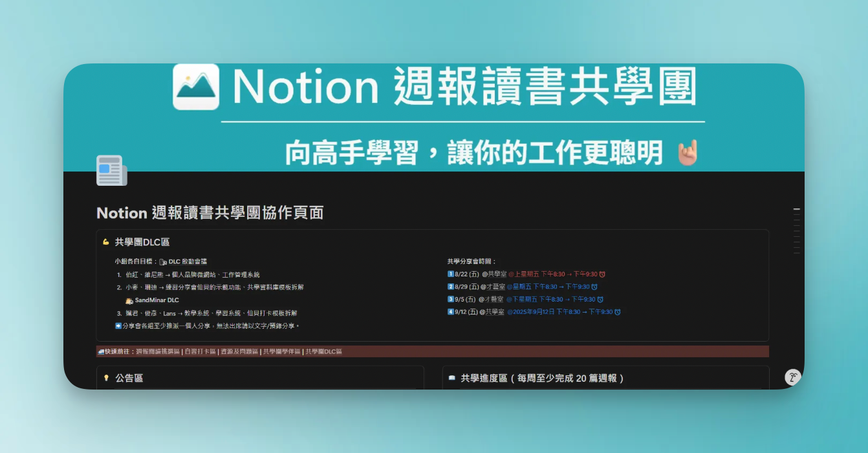Image resolution: width=868 pixels, height=453 pixels.
Task: Click the rock-on hand emoji in banner
Action: [688, 153]
